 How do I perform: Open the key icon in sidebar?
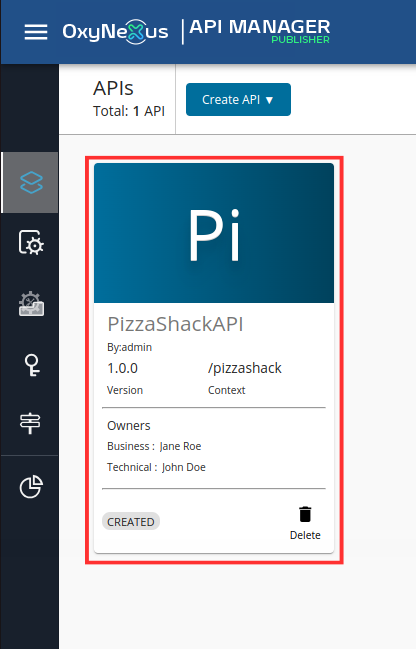(31, 365)
